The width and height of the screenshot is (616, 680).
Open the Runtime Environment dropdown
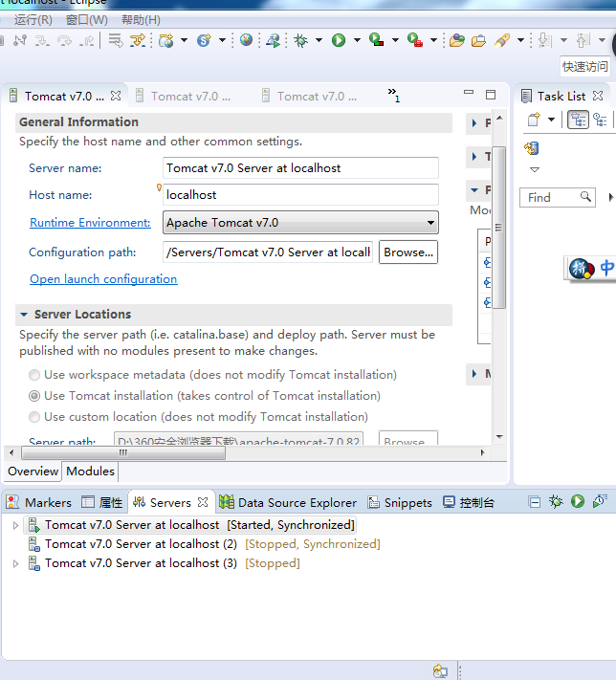click(x=300, y=223)
